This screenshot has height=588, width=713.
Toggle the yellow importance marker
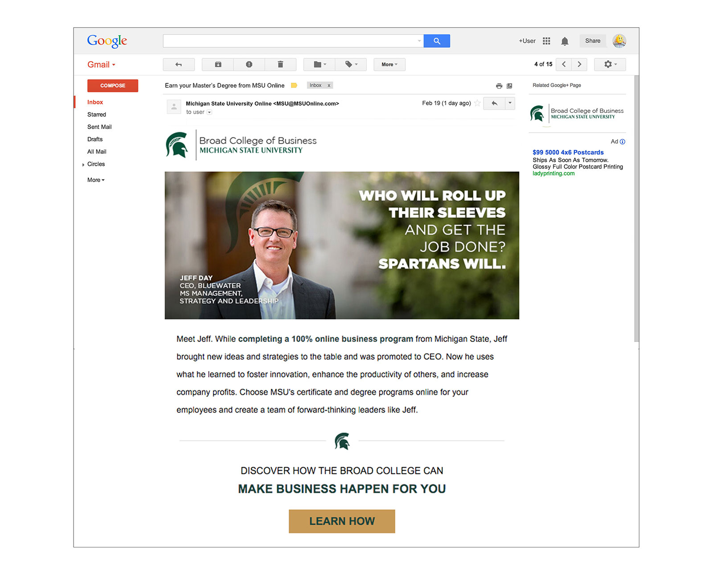click(294, 86)
